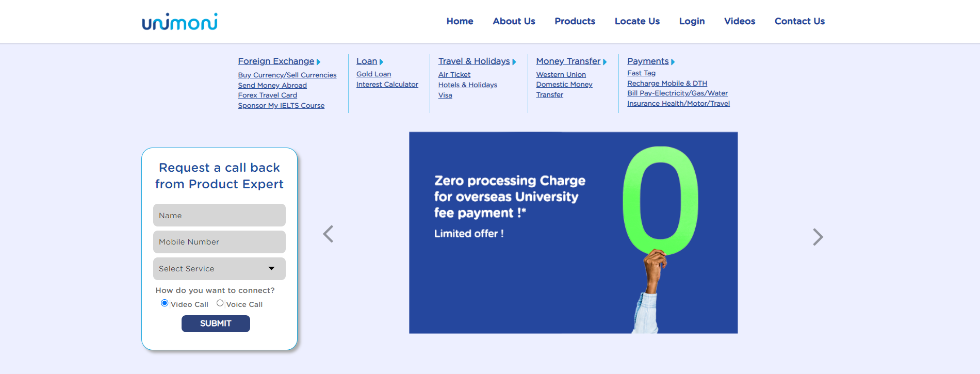Image resolution: width=980 pixels, height=374 pixels.
Task: Expand the Payments category
Action: point(651,61)
